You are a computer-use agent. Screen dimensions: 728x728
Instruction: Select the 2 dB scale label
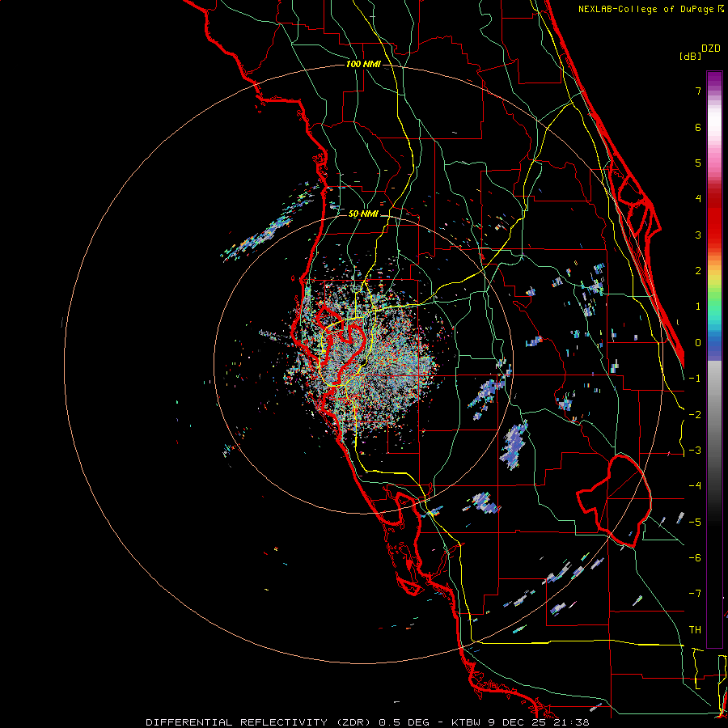pos(698,271)
